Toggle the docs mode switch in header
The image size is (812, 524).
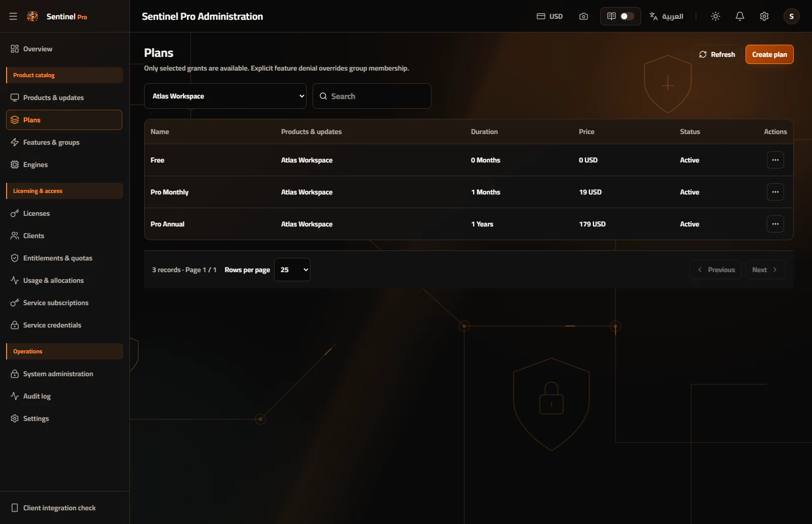click(x=621, y=16)
